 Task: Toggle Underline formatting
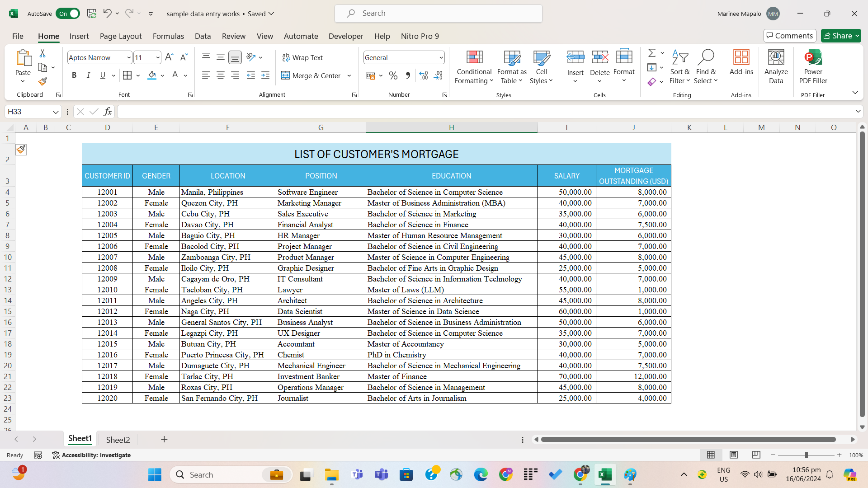[x=103, y=75]
